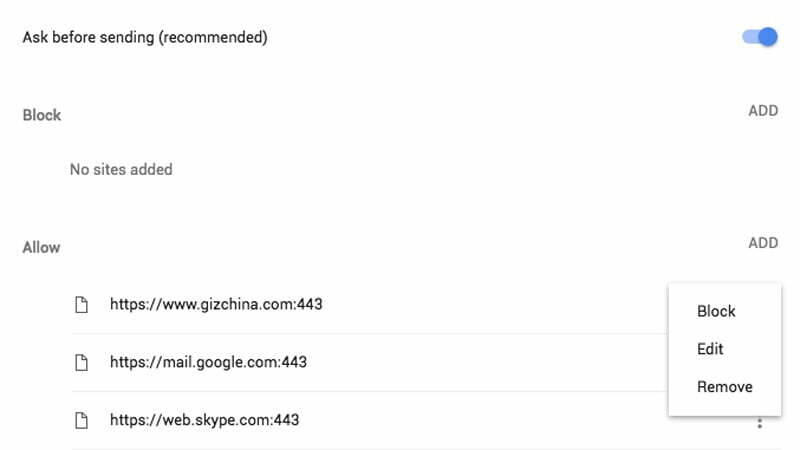Click the page icon beside gizchina.com

tap(81, 305)
